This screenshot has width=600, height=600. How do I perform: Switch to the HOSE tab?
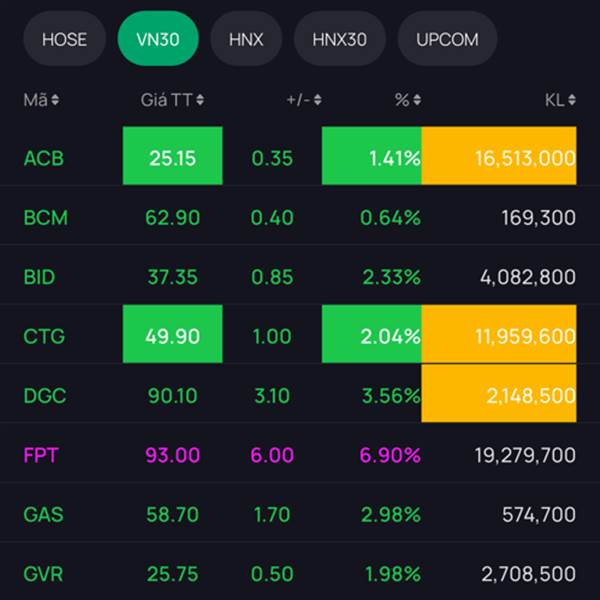[64, 40]
